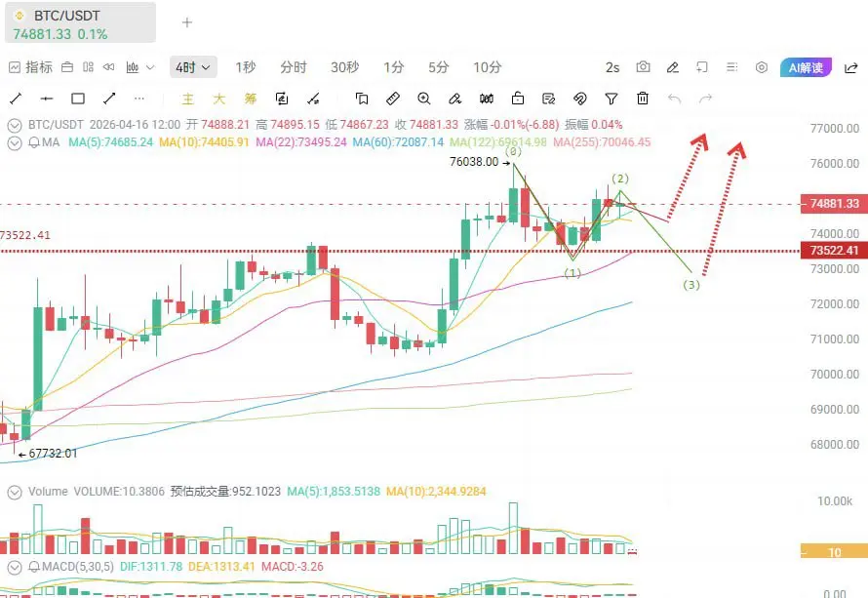The width and height of the screenshot is (868, 598).
Task: Click the multi-chart layout icon
Action: (88, 67)
